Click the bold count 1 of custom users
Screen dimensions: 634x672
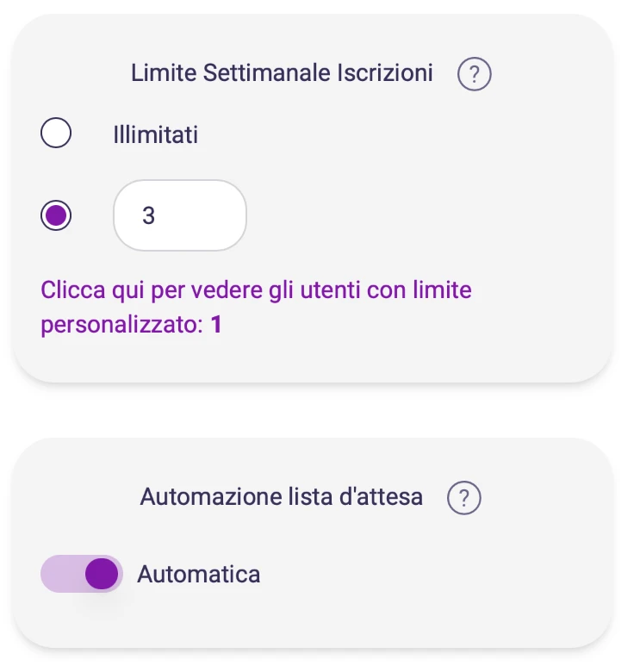(x=216, y=327)
